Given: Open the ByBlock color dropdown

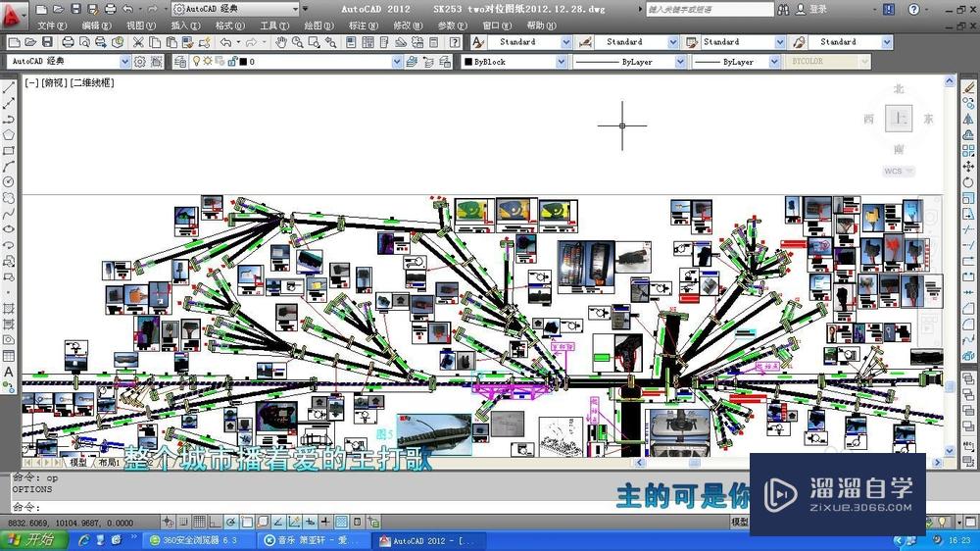Looking at the screenshot, I should (x=561, y=62).
